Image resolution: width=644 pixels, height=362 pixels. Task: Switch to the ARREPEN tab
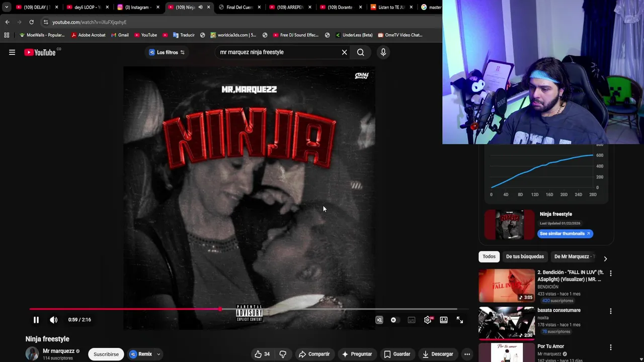coord(289,7)
